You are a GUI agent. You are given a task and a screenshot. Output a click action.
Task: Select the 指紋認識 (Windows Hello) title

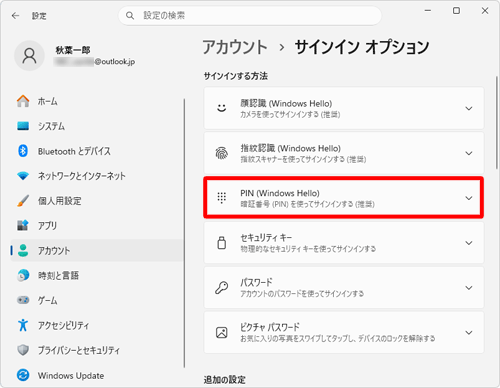pos(291,148)
